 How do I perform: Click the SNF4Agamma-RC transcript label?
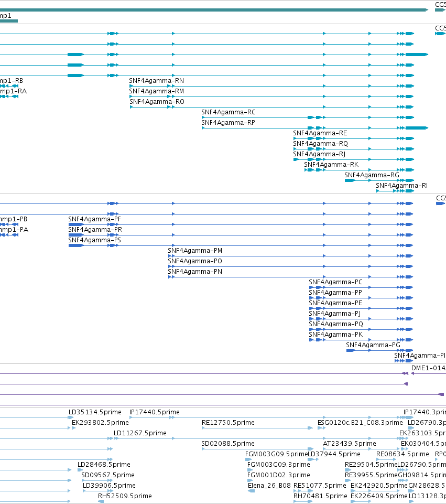pos(229,112)
